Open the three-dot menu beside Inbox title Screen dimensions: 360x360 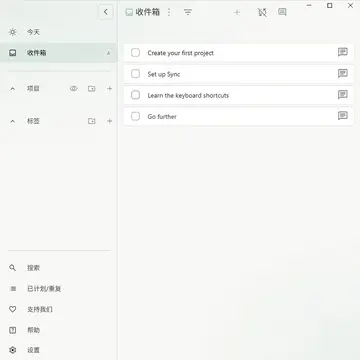[169, 12]
